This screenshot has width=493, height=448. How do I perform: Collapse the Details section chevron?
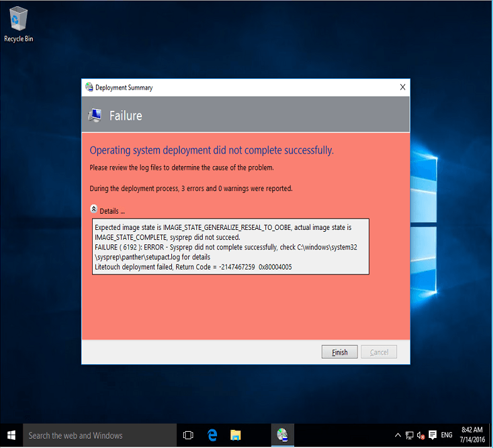[x=93, y=209]
